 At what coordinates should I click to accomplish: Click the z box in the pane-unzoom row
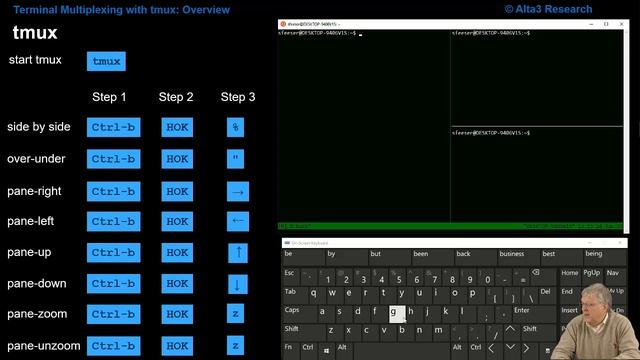coord(236,346)
